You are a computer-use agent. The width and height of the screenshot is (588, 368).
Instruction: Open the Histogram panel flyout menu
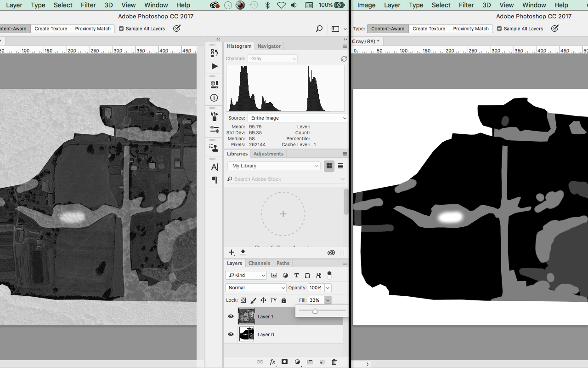coord(345,46)
